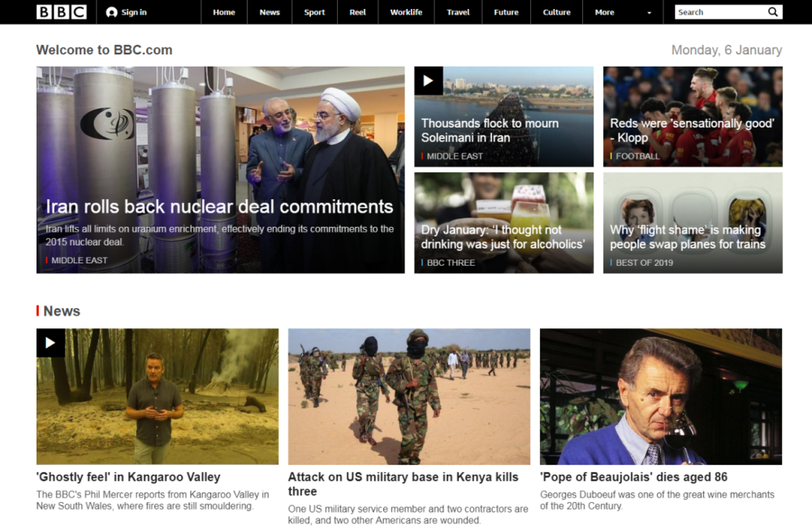Open the Kangaroo Valley reporter thumbnail

coord(158,397)
